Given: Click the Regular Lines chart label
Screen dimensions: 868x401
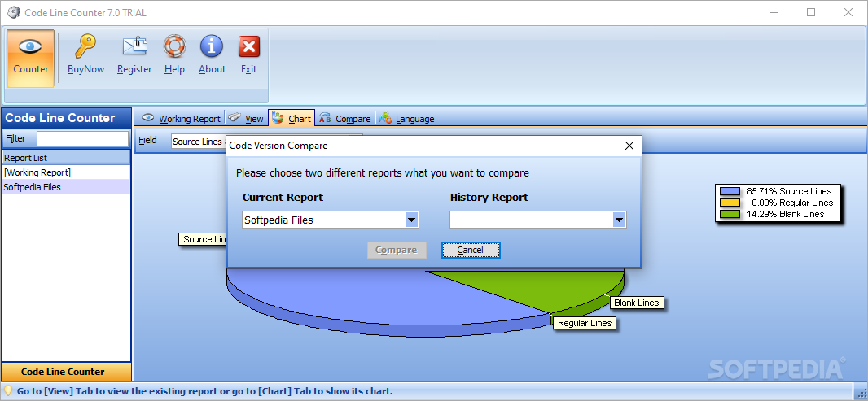Looking at the screenshot, I should 585,323.
